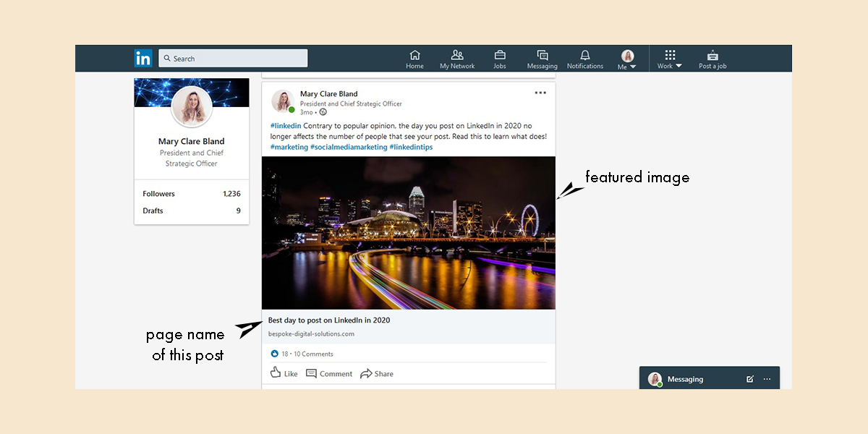
Task: View the Followers 1,236 row
Action: pyautogui.click(x=192, y=194)
